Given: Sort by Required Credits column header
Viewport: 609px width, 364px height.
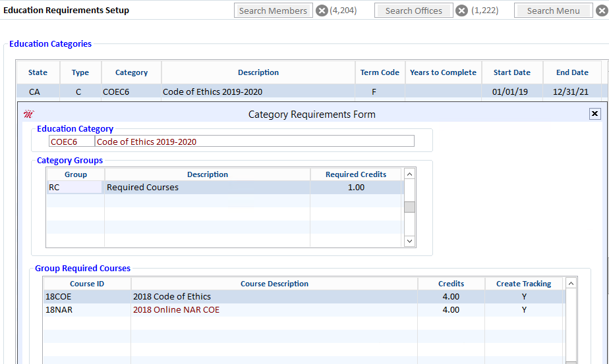Looking at the screenshot, I should [356, 174].
